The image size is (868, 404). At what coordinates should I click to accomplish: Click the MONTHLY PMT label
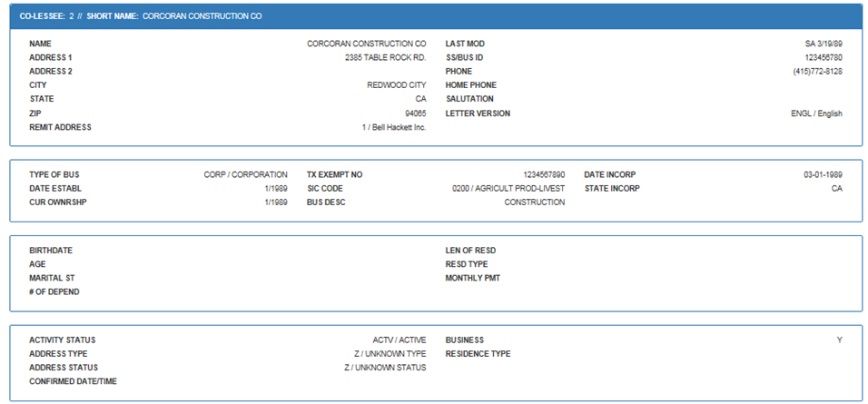coord(473,278)
